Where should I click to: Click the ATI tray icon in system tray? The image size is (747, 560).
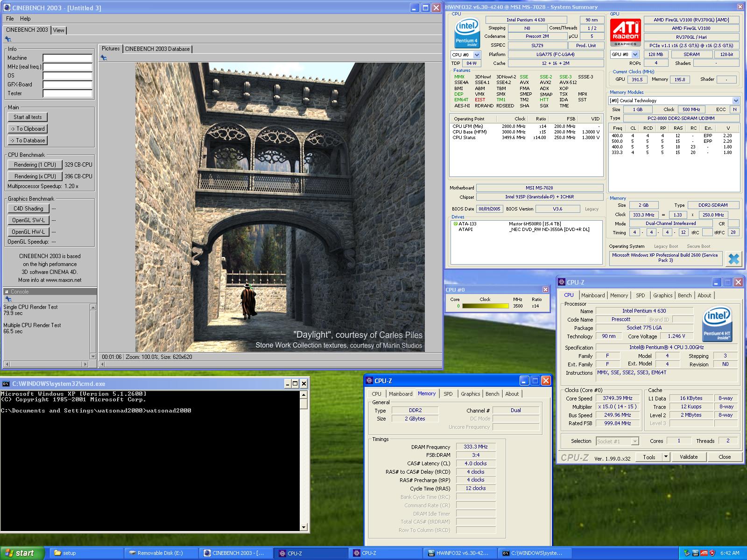click(704, 553)
